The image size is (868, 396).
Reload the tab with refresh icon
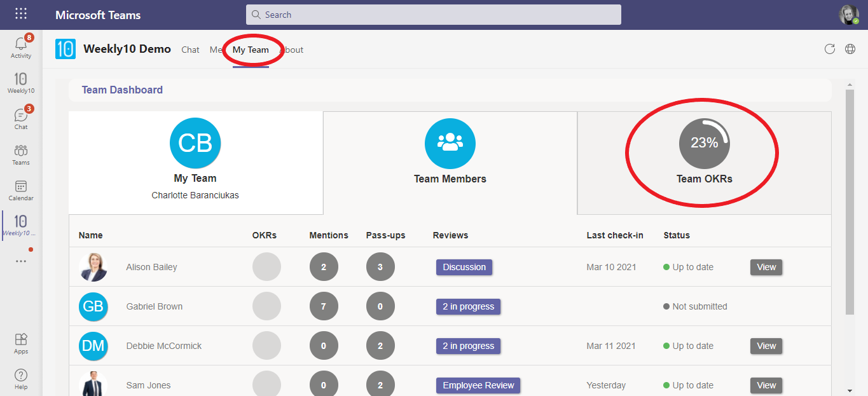pyautogui.click(x=829, y=49)
